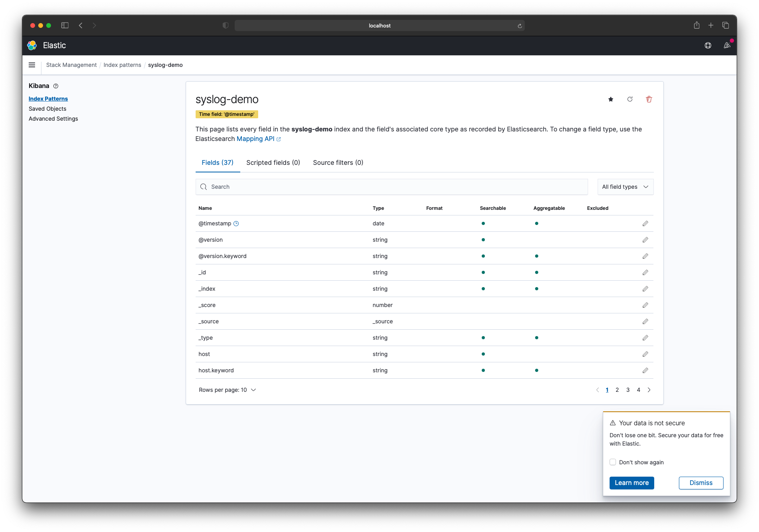Reload the page in address bar
The image size is (759, 532).
tap(520, 26)
